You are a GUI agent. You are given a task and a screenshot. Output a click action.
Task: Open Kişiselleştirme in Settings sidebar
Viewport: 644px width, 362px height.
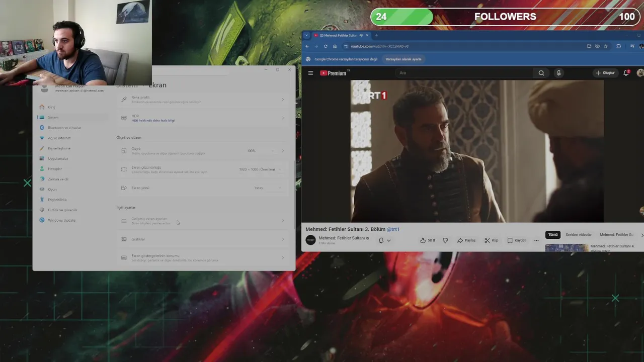71,148
